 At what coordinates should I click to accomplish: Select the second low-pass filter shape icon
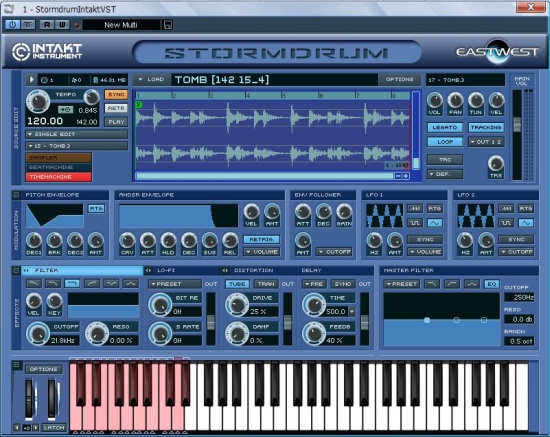53,283
